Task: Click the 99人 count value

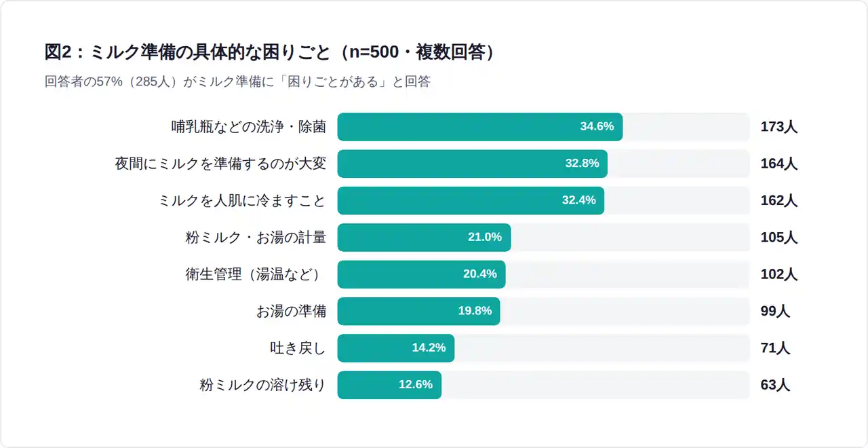Action: pyautogui.click(x=775, y=311)
